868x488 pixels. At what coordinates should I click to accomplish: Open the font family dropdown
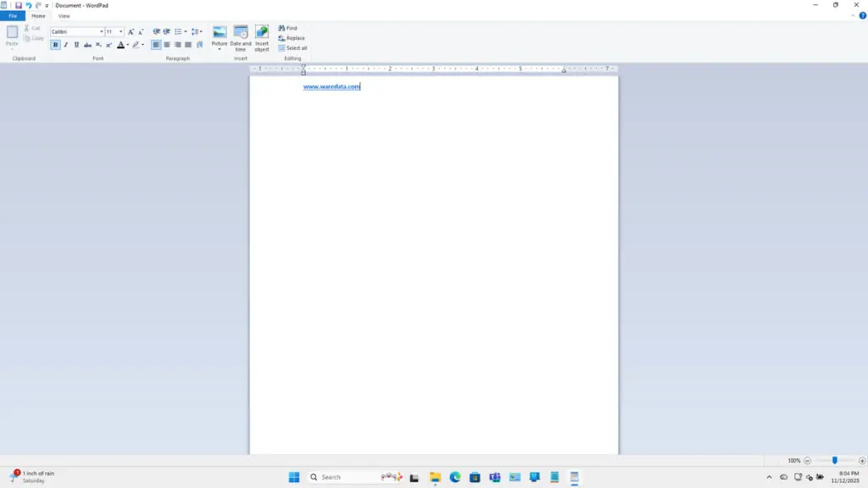(x=101, y=31)
